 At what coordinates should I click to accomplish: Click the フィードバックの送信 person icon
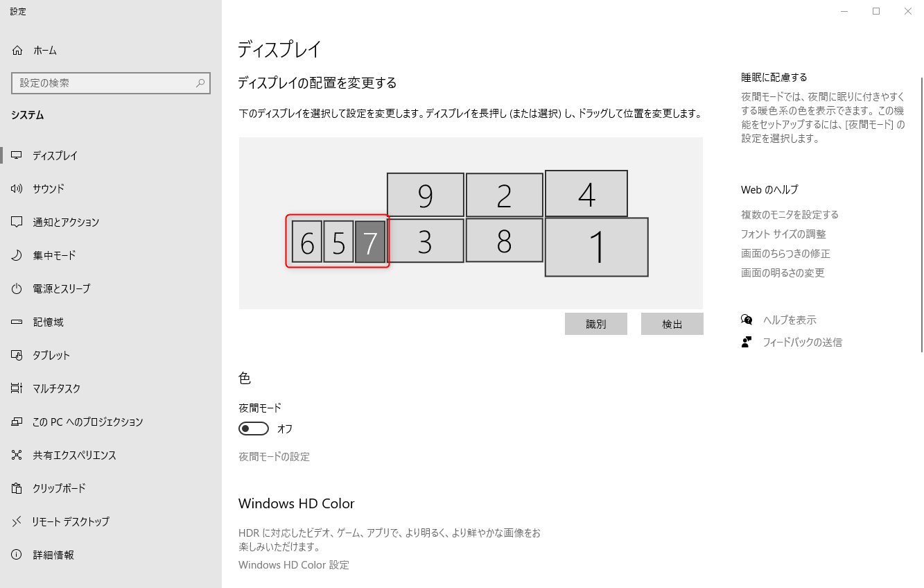click(747, 342)
